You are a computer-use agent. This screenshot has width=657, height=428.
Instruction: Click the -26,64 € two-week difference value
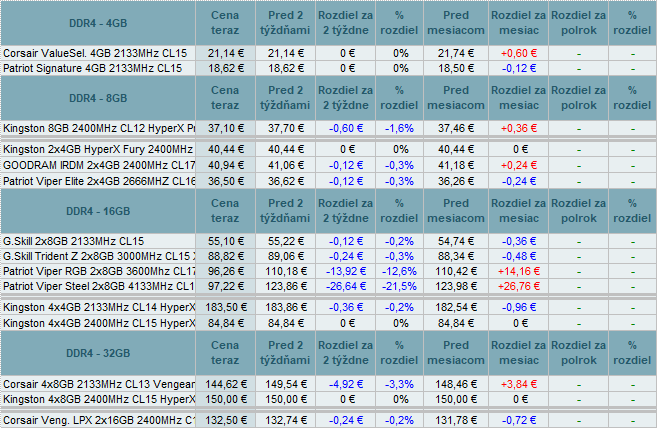[x=346, y=286]
